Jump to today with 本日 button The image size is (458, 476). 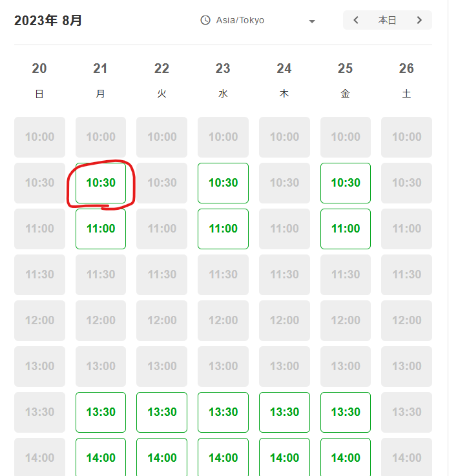[x=387, y=20]
